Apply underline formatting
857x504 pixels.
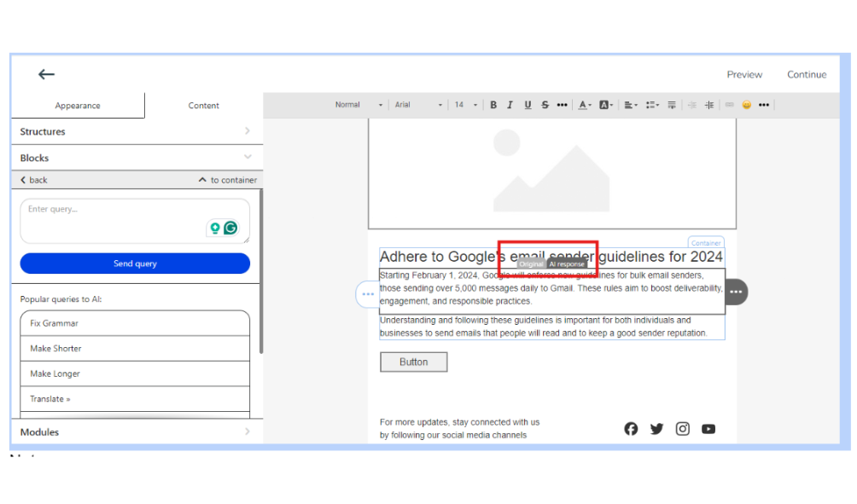tap(528, 105)
